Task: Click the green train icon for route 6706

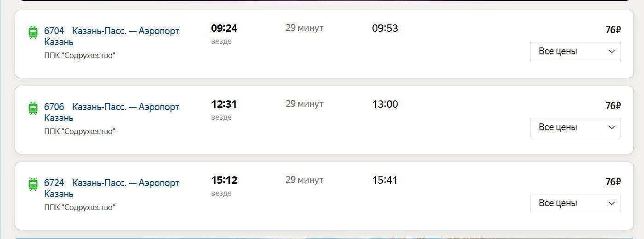Action: (x=33, y=108)
